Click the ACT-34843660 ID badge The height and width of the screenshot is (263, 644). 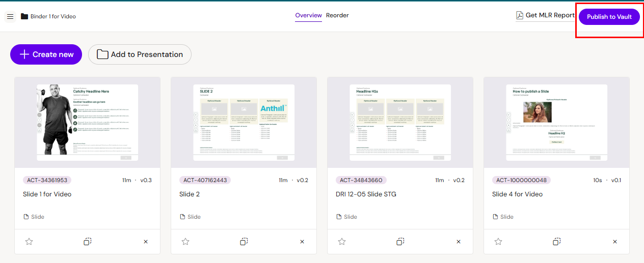(x=361, y=180)
